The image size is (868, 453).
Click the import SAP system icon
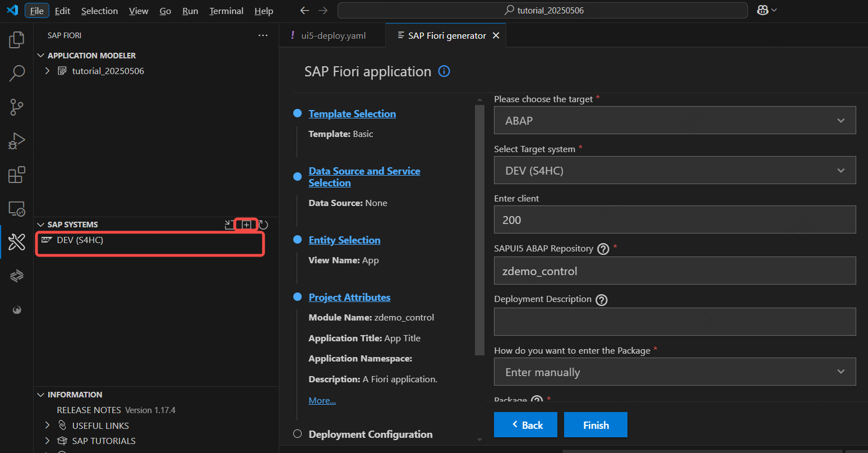[x=229, y=225]
